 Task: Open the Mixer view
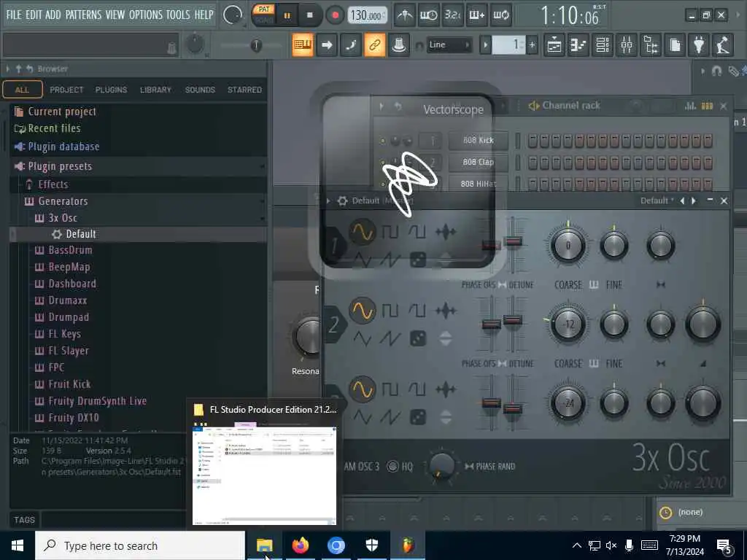click(627, 45)
